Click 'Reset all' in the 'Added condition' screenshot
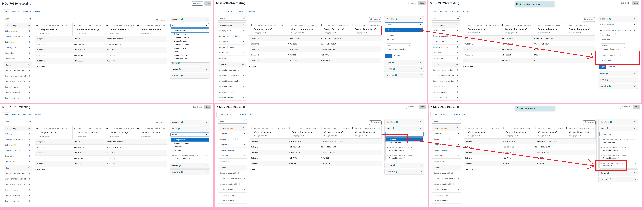Image resolution: width=644 pixels, height=210 pixels. click(611, 67)
